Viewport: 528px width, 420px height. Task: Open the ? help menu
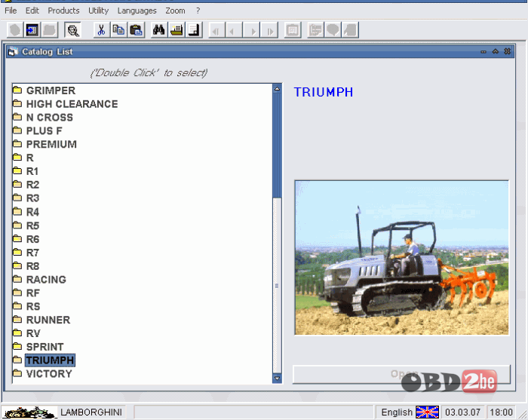coord(198,11)
